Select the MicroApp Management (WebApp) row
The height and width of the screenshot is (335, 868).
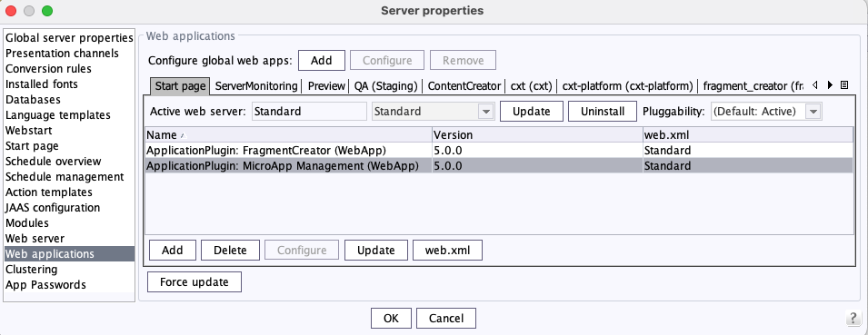(499, 166)
